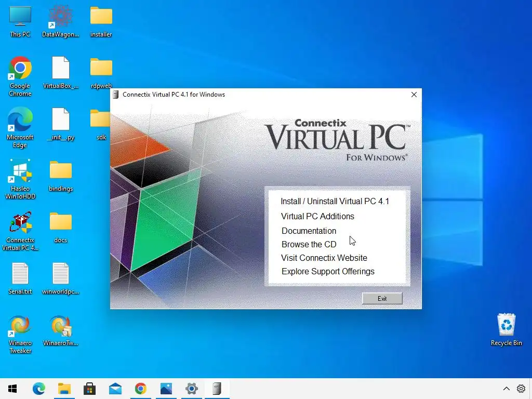This screenshot has height=399, width=532.
Task: Select the __init__.py file icon
Action: click(60, 125)
